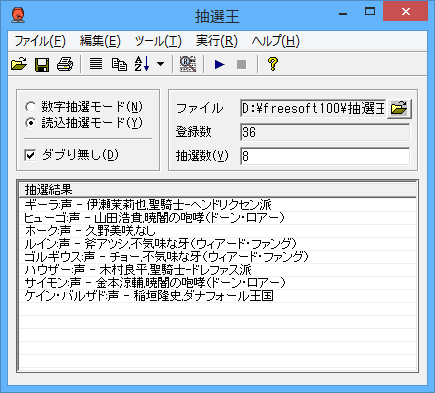Open the 実行(R) menu
The height and width of the screenshot is (393, 435).
217,41
